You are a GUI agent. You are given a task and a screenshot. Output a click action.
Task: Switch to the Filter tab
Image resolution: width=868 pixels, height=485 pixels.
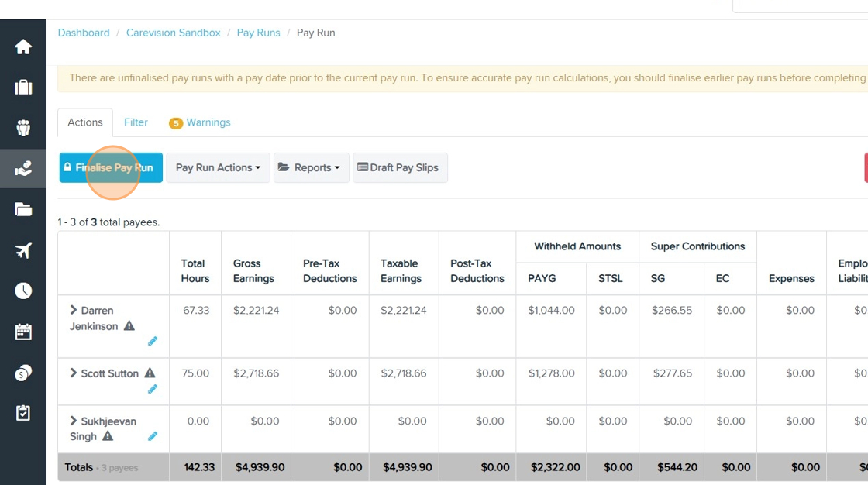(x=136, y=122)
